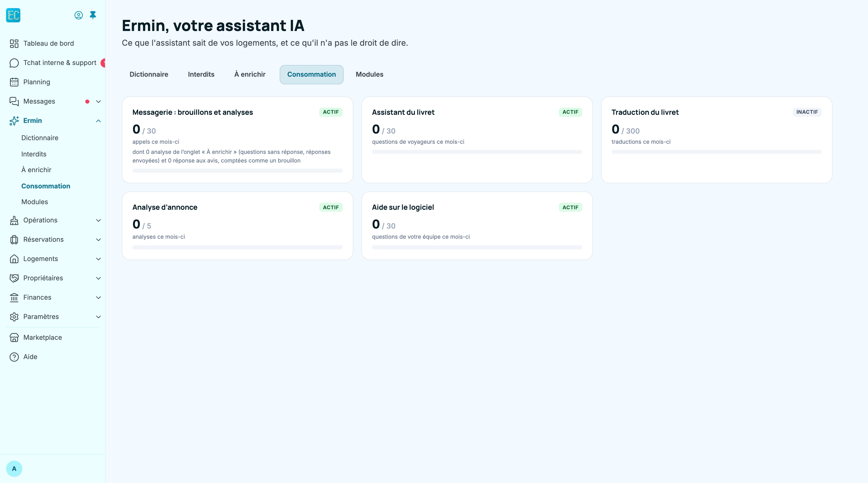Click the Planning calendar icon
The height and width of the screenshot is (483, 868).
(14, 82)
